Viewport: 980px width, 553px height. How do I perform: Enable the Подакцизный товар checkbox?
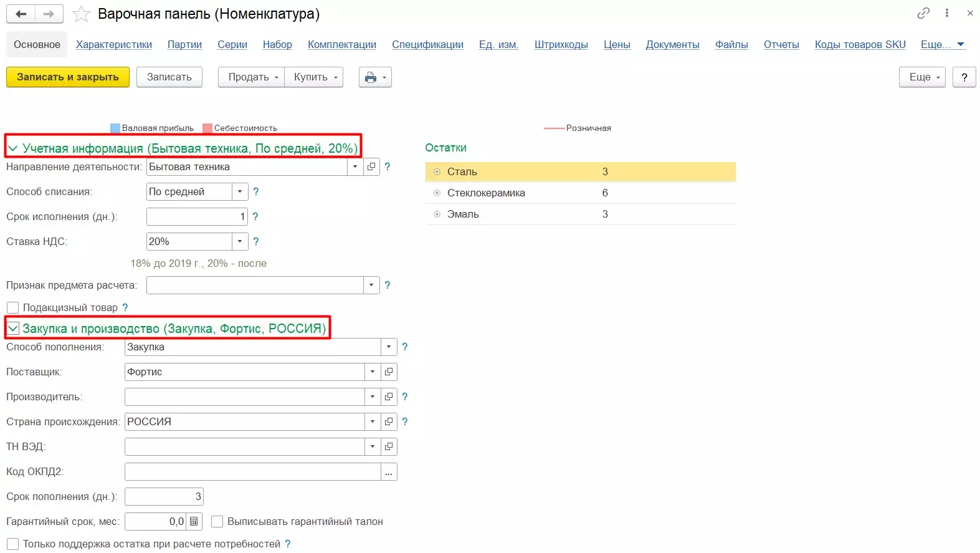pos(12,308)
